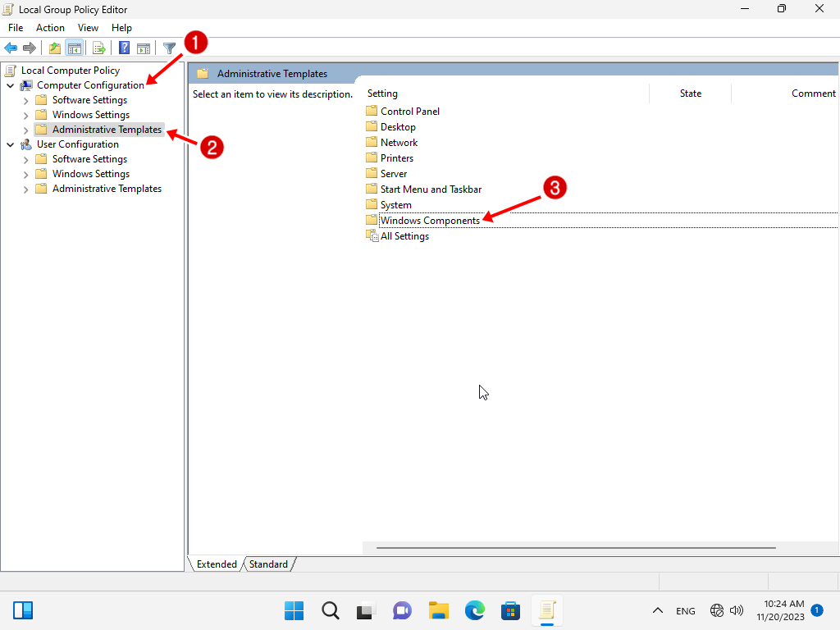Click the State column header
The width and height of the screenshot is (840, 630).
(690, 94)
